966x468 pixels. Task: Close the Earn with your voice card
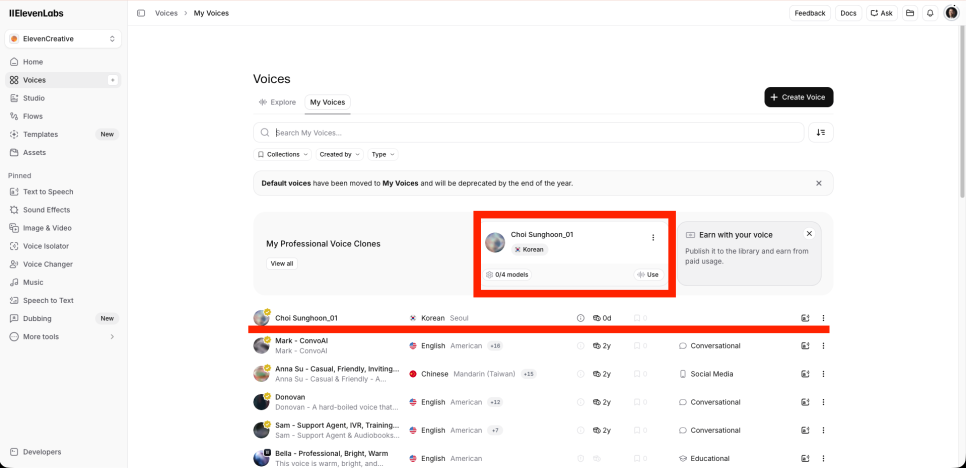pyautogui.click(x=810, y=233)
